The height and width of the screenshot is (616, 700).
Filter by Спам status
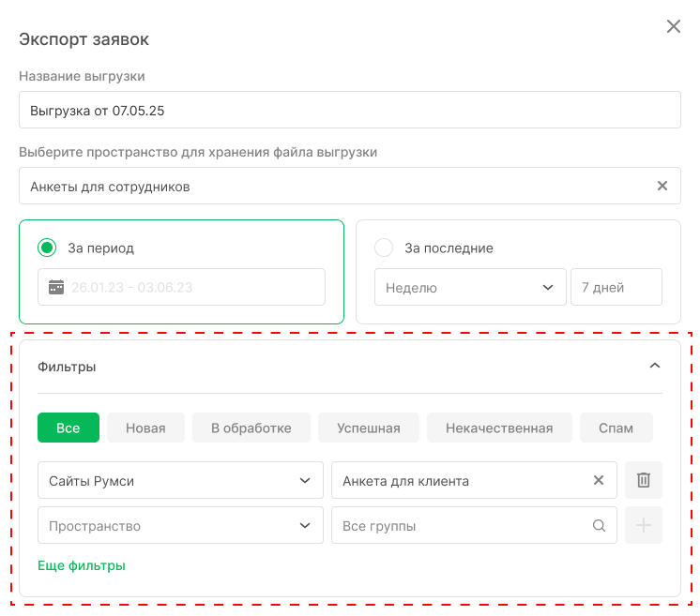click(x=616, y=428)
